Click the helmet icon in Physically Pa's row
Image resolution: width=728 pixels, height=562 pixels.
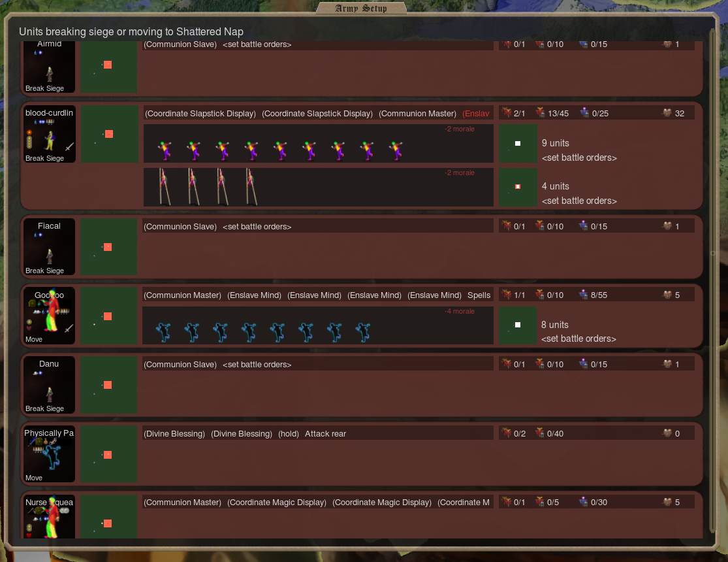tap(667, 433)
